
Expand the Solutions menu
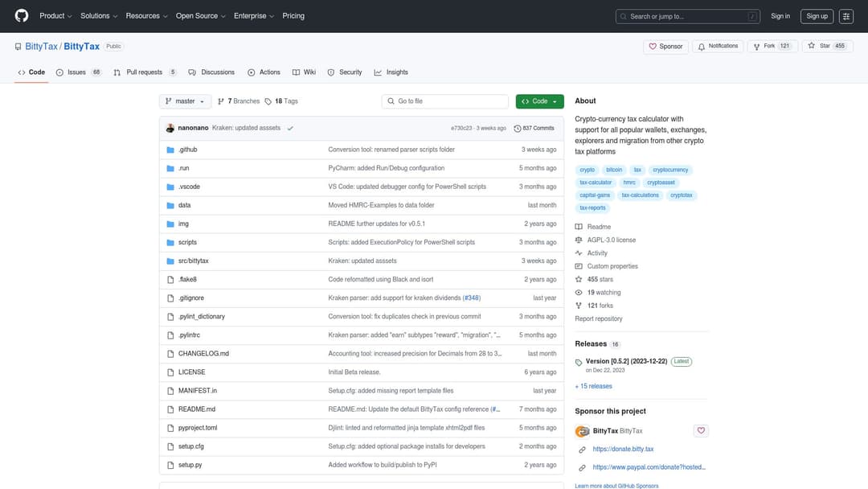click(99, 16)
